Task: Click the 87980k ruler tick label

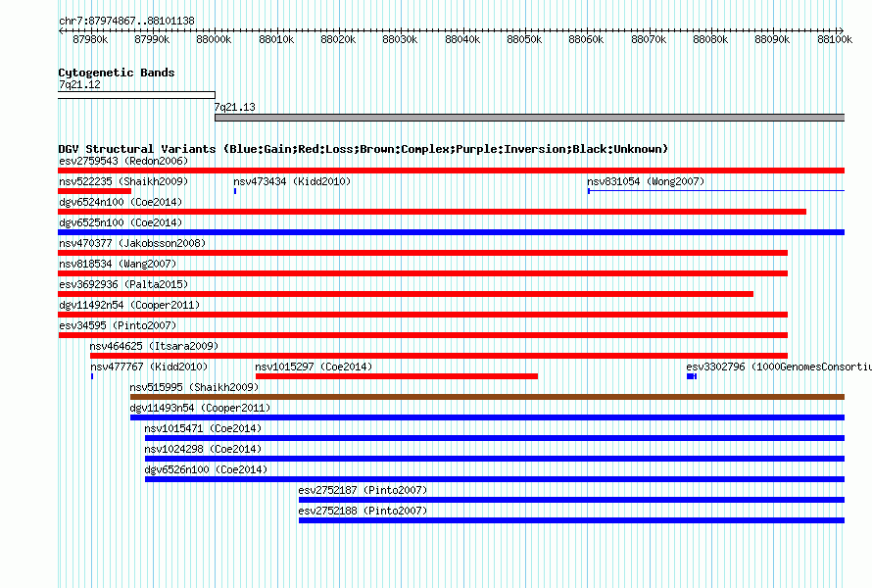Action: point(90,39)
